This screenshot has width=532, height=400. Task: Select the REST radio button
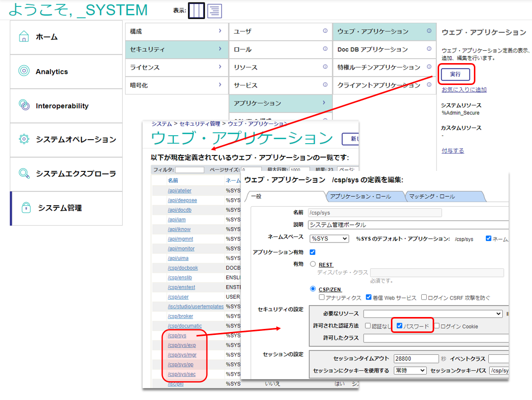313,264
